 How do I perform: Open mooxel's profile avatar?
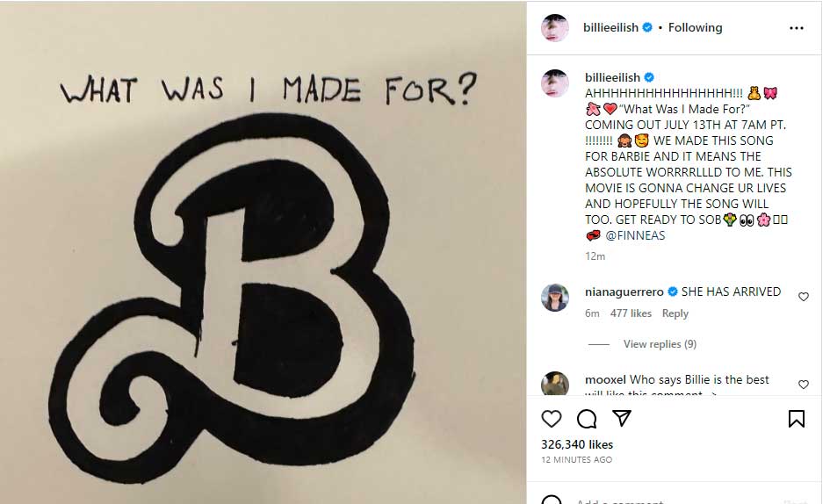pyautogui.click(x=555, y=385)
